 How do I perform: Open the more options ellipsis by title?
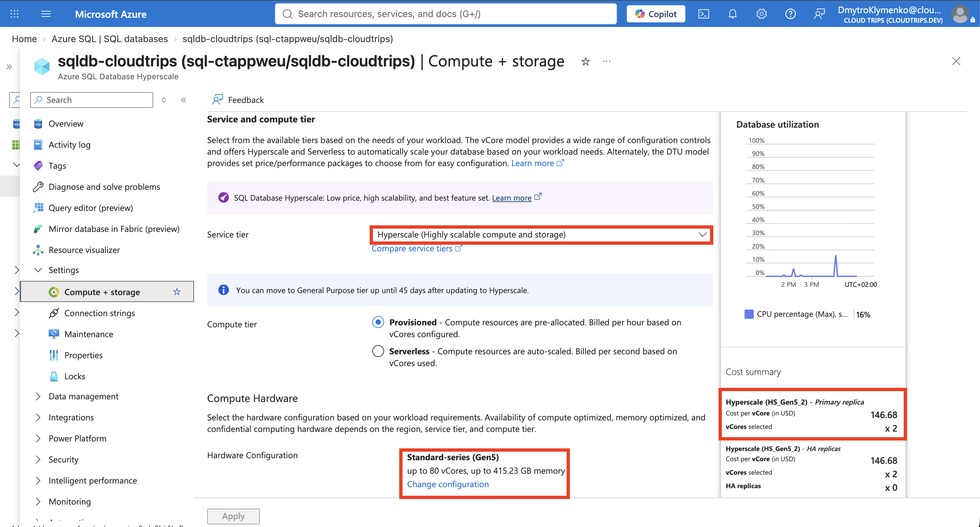point(607,61)
